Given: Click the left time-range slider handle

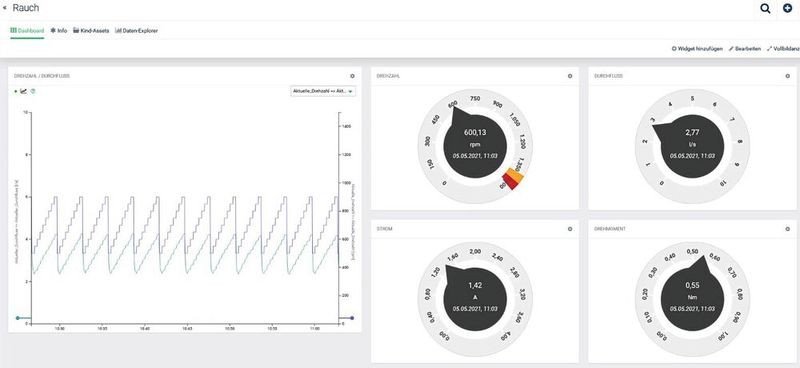Looking at the screenshot, I should [18, 318].
